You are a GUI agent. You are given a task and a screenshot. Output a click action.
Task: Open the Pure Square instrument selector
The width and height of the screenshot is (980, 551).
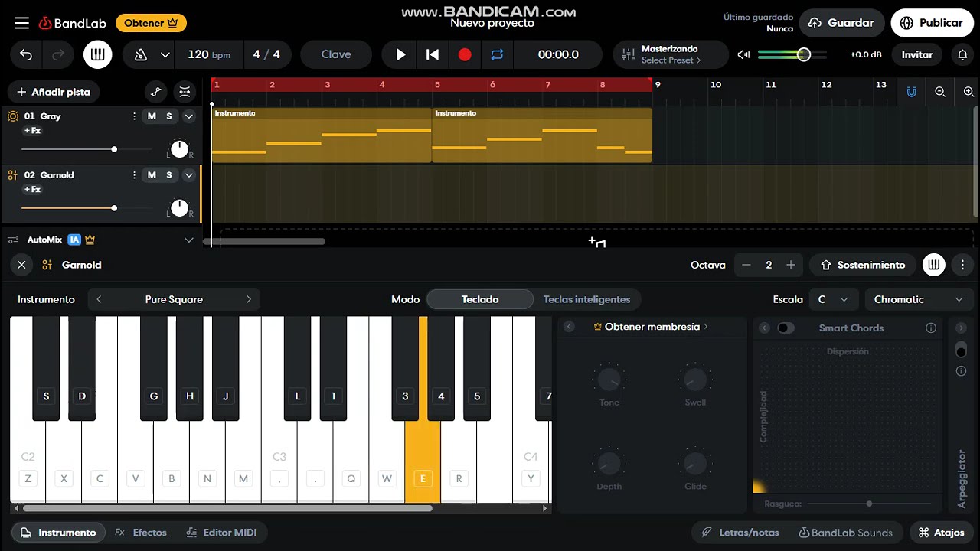point(174,299)
